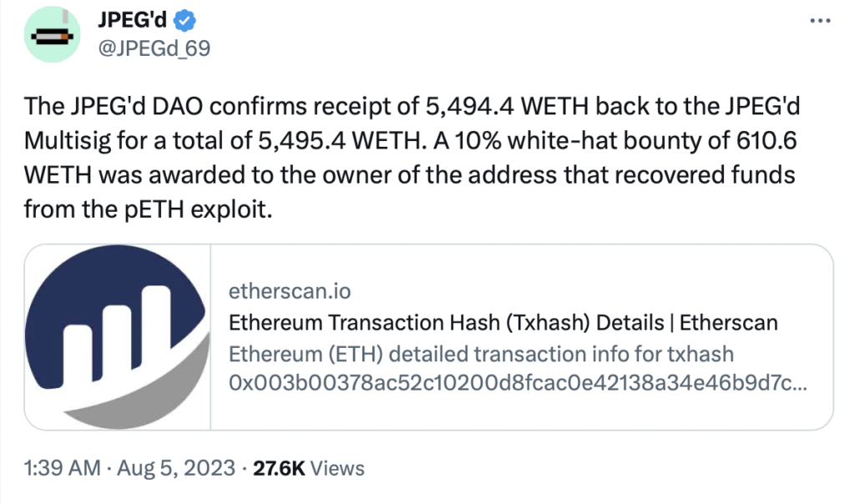Click the Aug 5, 2023 date
This screenshot has width=855, height=504.
point(174,468)
